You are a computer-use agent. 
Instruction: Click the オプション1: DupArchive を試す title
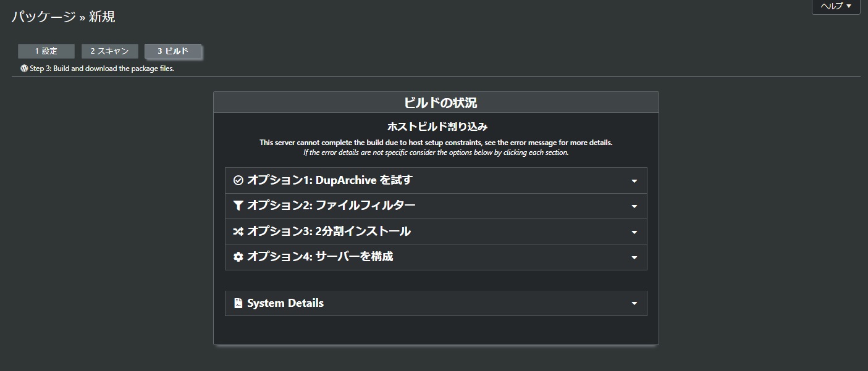[329, 180]
